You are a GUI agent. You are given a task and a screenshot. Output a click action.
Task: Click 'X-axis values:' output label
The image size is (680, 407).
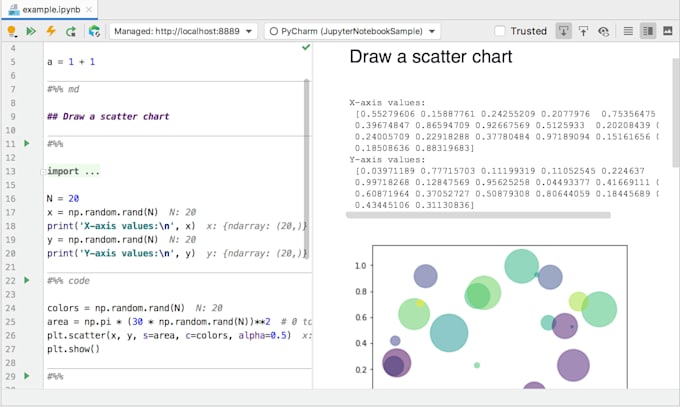point(387,103)
